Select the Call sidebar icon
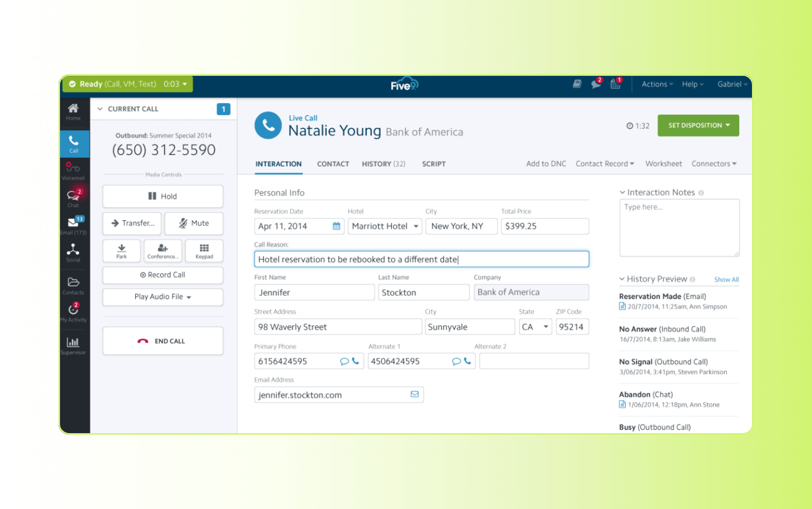The image size is (812, 509). (x=74, y=144)
